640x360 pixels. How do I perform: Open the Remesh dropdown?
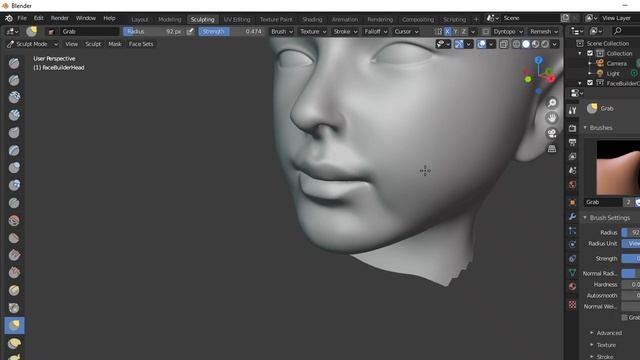click(544, 31)
